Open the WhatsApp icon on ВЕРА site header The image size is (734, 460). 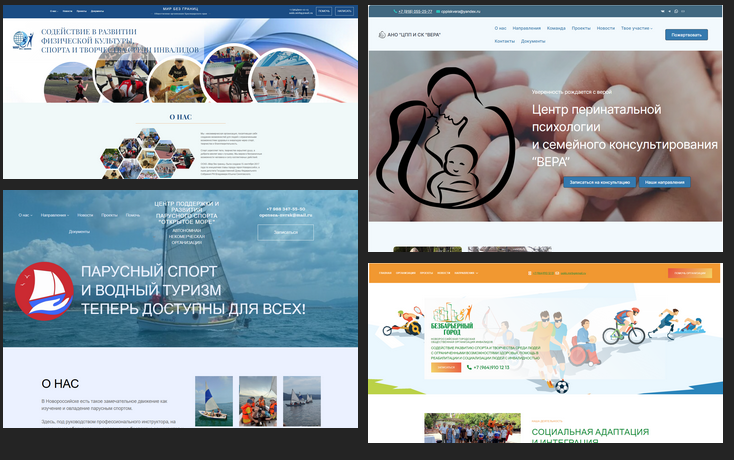[x=676, y=11]
